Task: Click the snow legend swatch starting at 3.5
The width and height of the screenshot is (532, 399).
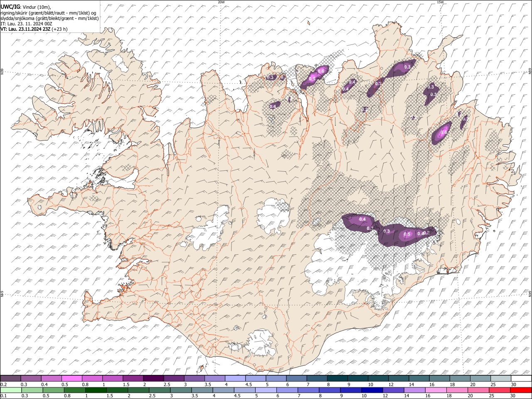Action: [x=214, y=379]
